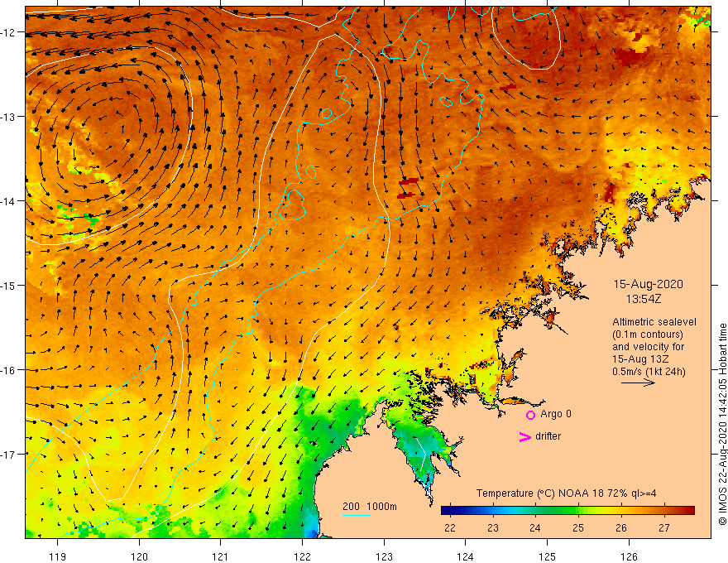Screen dimensions: 728x563
Task: Click the 'Altimetric sealevel' legend line
Action: pyautogui.click(x=654, y=322)
